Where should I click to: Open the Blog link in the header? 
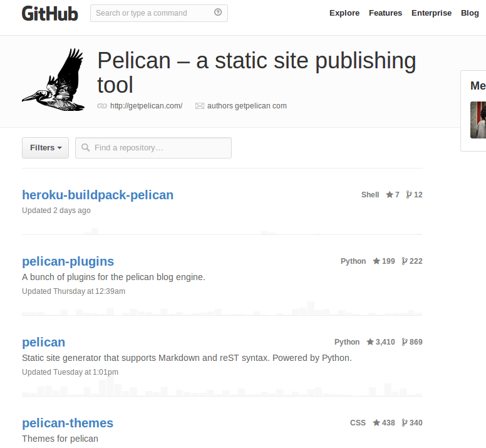tap(470, 13)
